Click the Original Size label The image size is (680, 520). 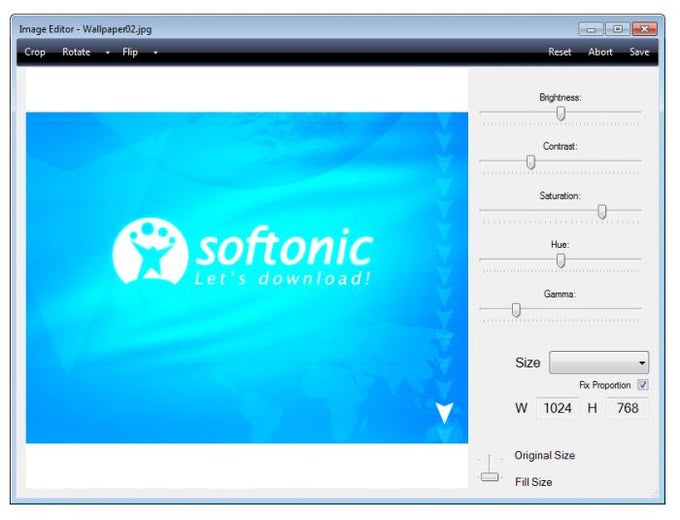tap(545, 455)
